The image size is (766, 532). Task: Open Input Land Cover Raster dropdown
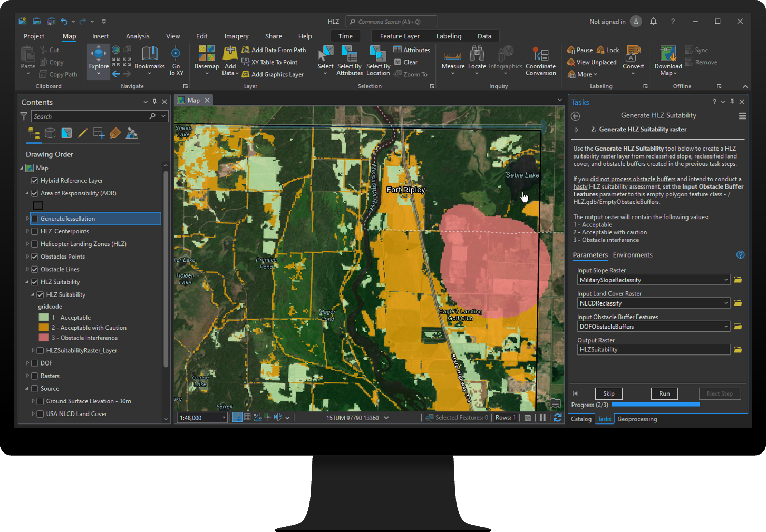726,303
